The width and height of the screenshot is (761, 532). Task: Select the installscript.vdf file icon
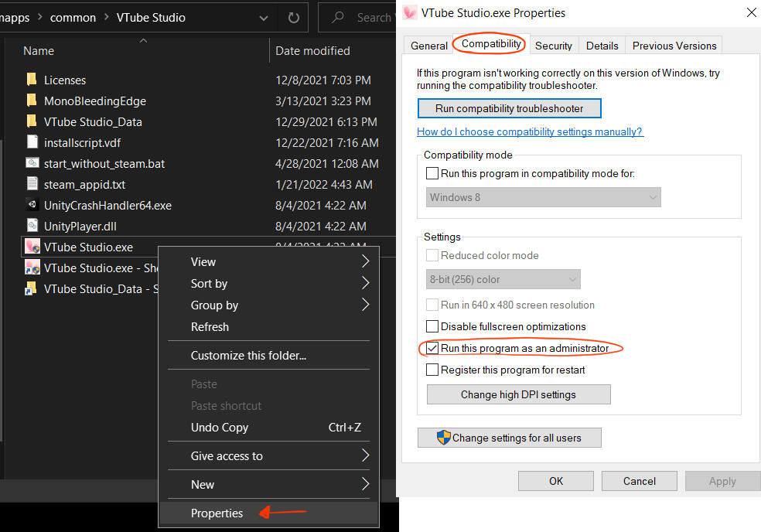click(x=32, y=142)
